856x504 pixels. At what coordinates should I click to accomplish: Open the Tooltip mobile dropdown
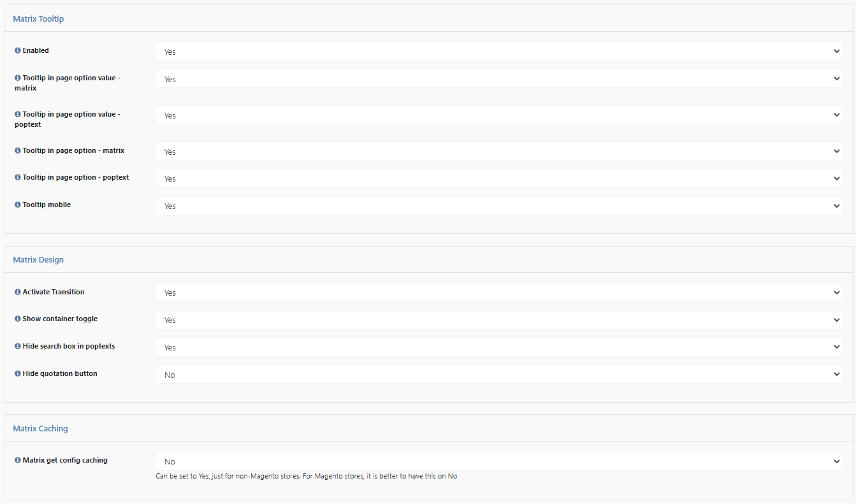tap(498, 206)
